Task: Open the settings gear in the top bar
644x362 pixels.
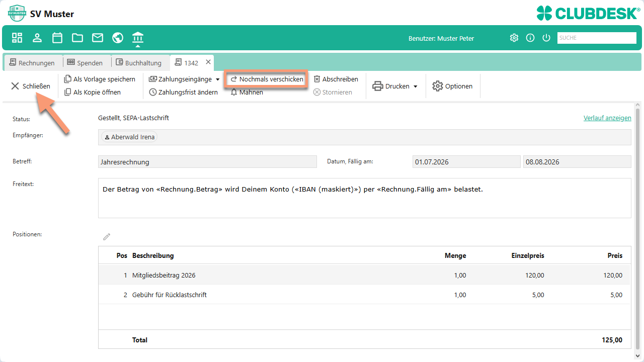Action: (x=514, y=38)
